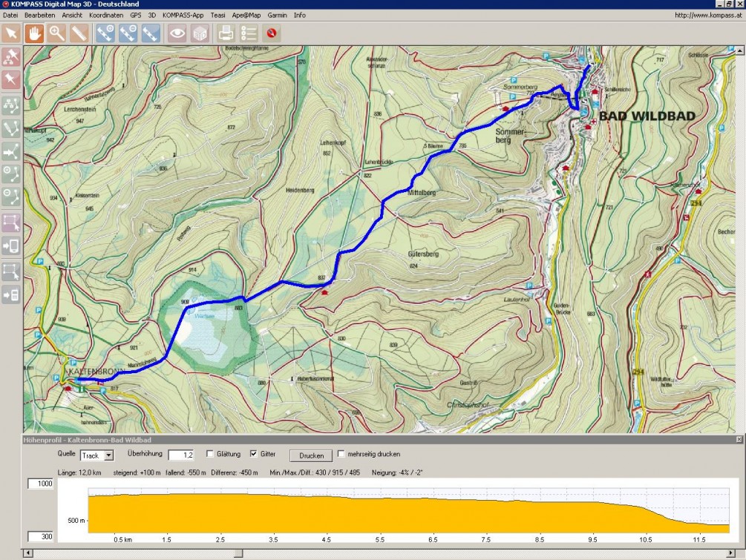Select the magnifier zoom tool

56,33
